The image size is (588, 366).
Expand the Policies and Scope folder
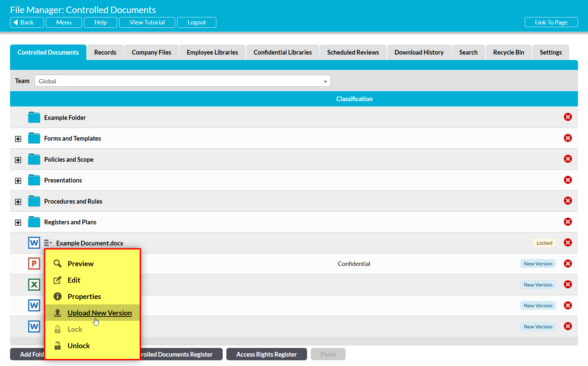[x=18, y=160]
